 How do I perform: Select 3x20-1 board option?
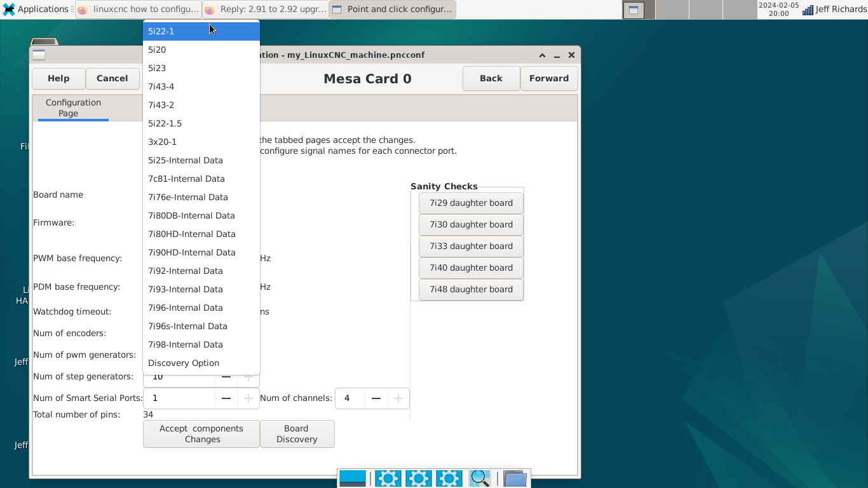pyautogui.click(x=201, y=142)
